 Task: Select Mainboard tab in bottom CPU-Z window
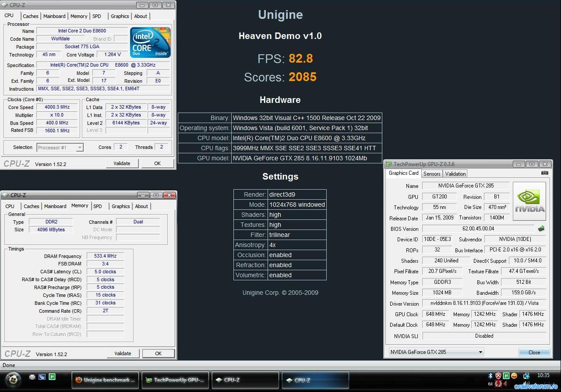(55, 206)
